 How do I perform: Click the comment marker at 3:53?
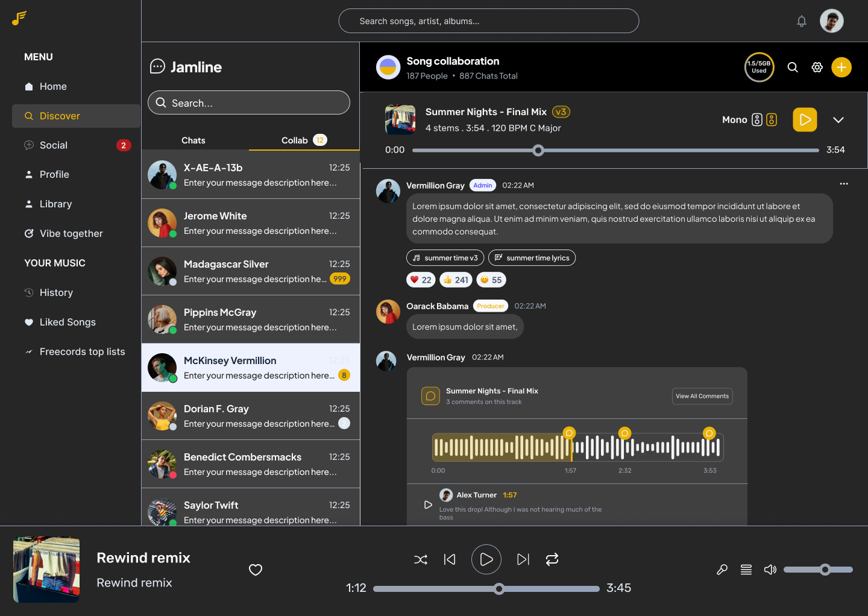pyautogui.click(x=709, y=433)
